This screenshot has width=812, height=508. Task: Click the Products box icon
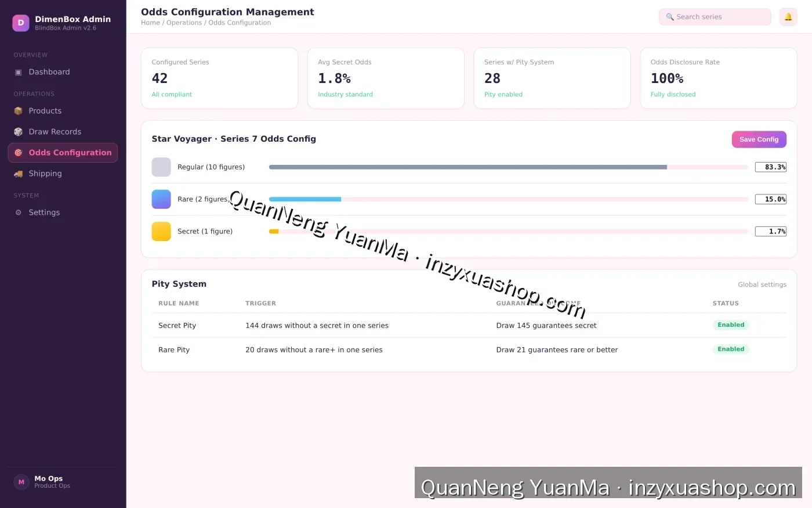(18, 111)
